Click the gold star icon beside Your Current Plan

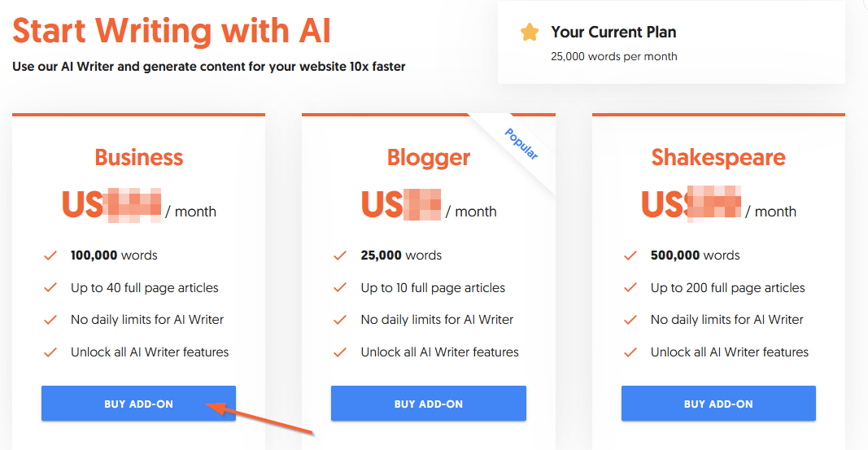pos(530,33)
